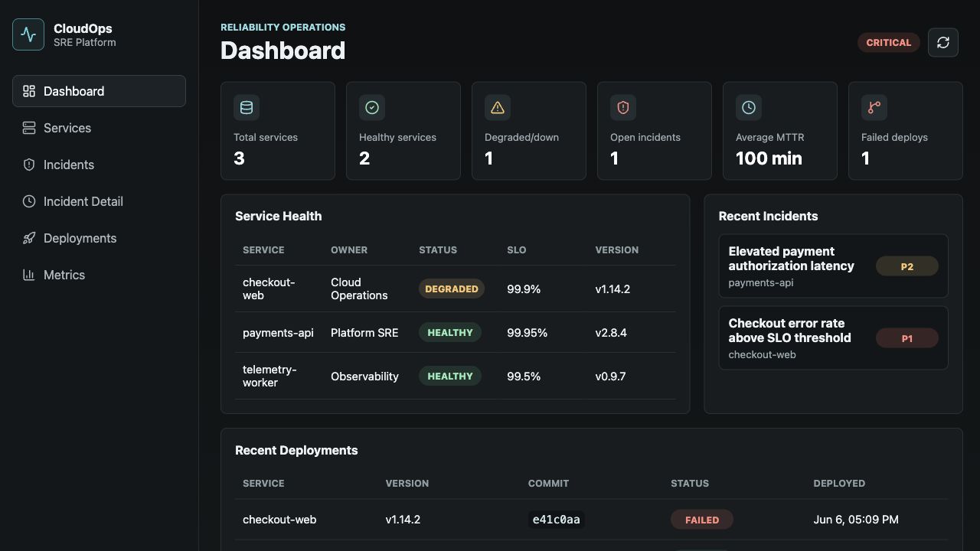Click the SLO column header

coord(517,250)
